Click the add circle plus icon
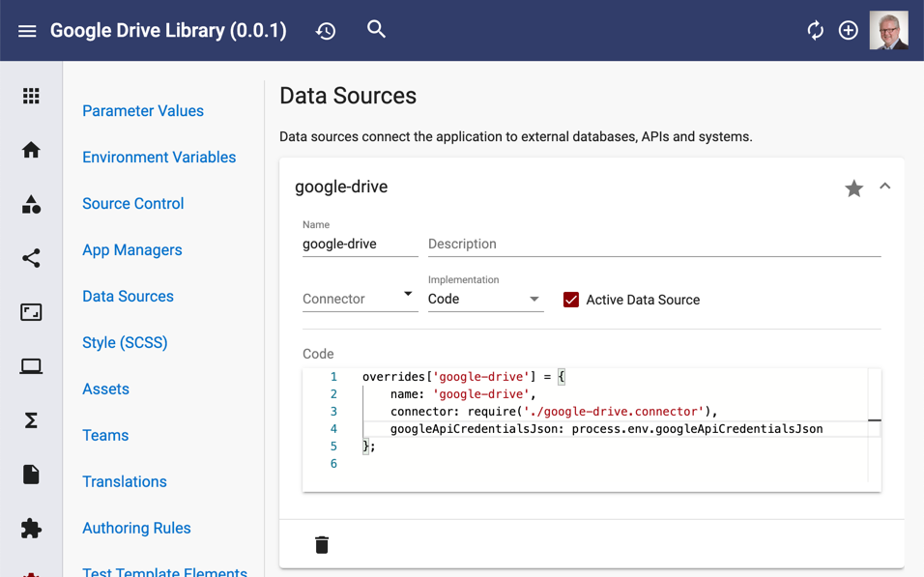The height and width of the screenshot is (577, 924). click(848, 30)
